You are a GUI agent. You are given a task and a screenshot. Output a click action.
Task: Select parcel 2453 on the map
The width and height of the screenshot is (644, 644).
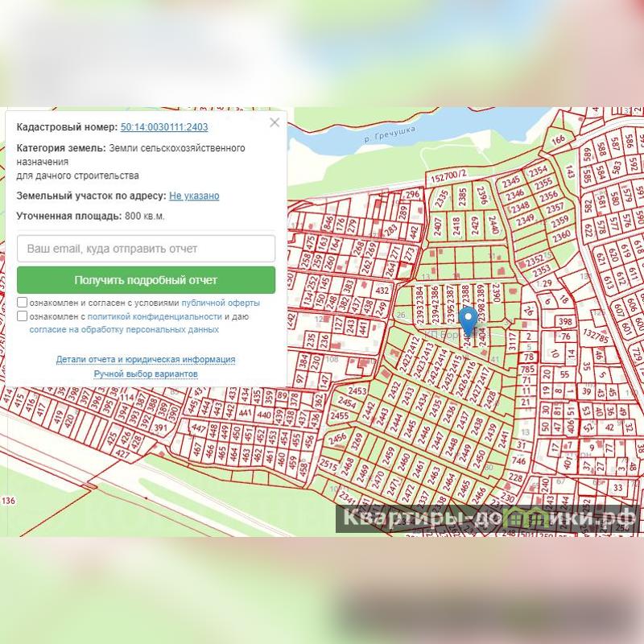[x=357, y=392]
